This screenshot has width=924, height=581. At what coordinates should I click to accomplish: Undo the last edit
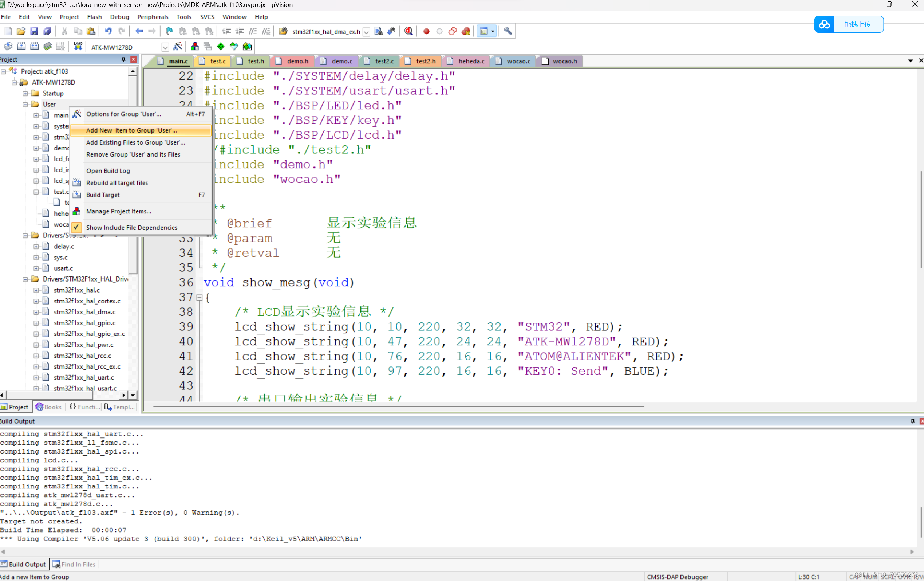coord(108,31)
